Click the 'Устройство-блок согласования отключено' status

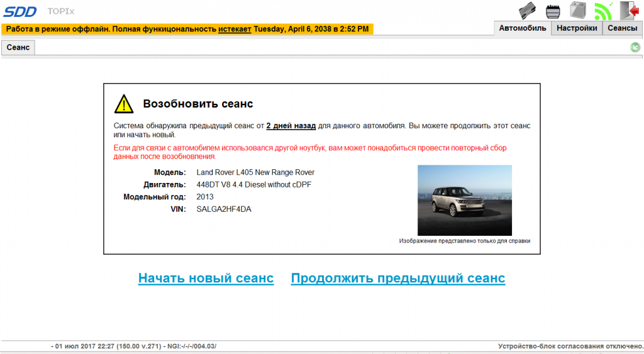coord(570,346)
